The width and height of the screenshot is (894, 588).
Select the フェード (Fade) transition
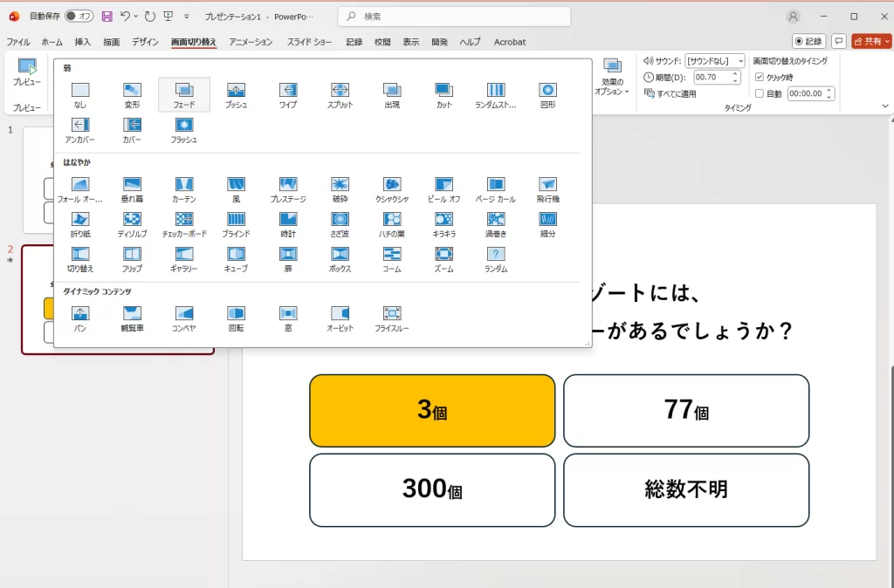pyautogui.click(x=184, y=91)
